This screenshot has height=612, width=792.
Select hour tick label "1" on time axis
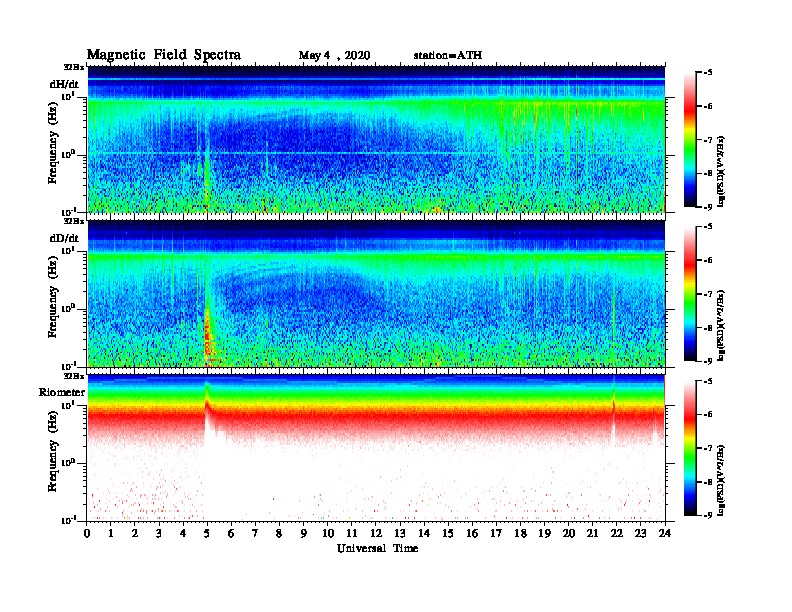pos(111,533)
